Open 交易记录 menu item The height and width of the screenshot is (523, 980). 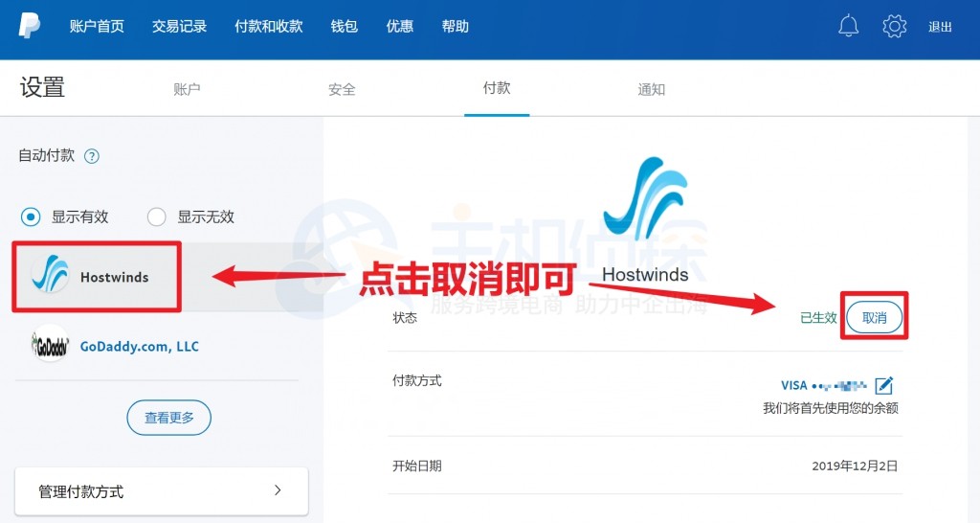[x=179, y=26]
